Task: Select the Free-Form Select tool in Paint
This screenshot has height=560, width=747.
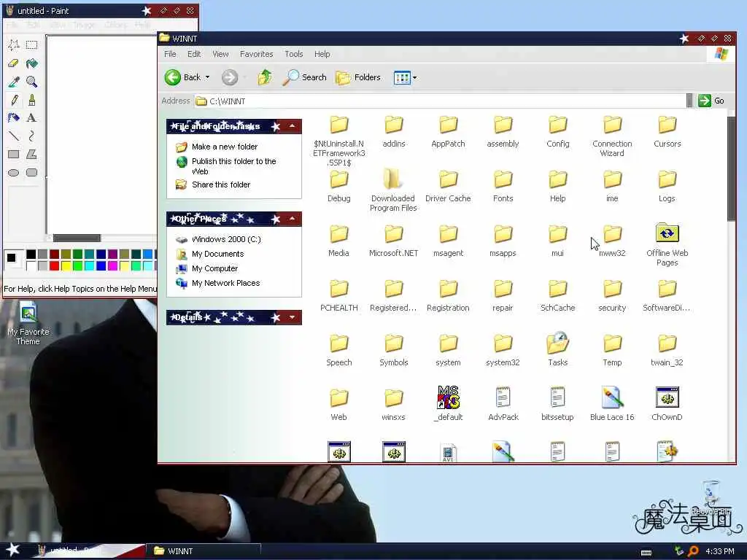Action: (14, 44)
